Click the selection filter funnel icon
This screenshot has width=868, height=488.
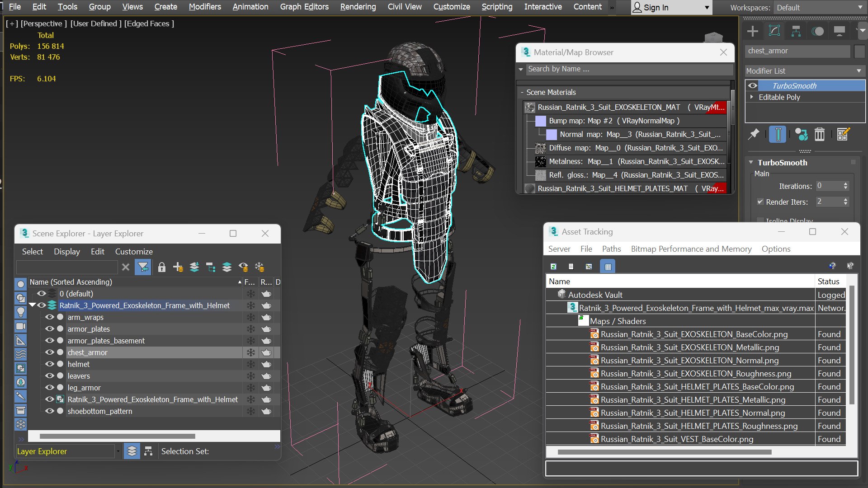coord(143,267)
